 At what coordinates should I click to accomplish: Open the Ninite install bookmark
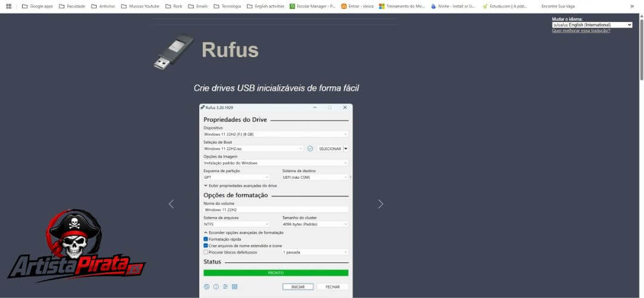coord(453,6)
